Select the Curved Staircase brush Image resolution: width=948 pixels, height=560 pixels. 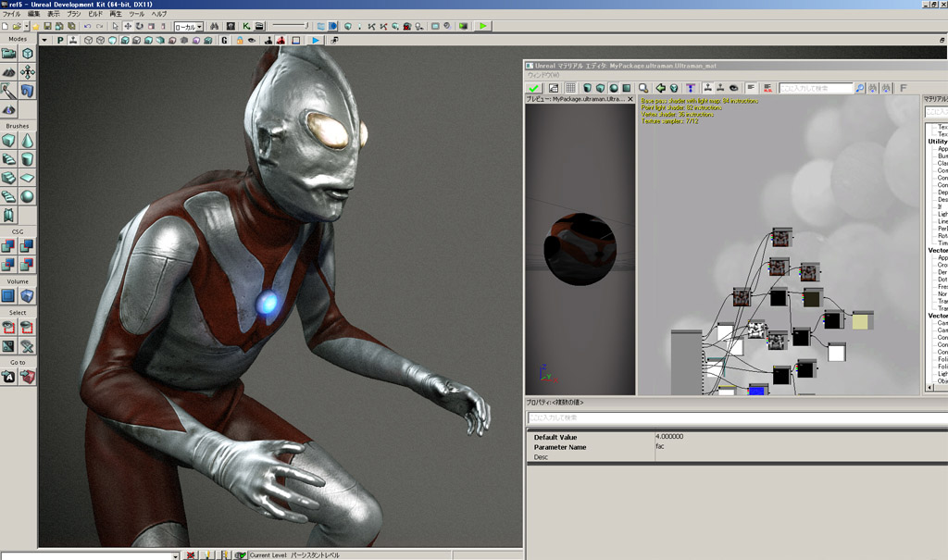tap(8, 159)
